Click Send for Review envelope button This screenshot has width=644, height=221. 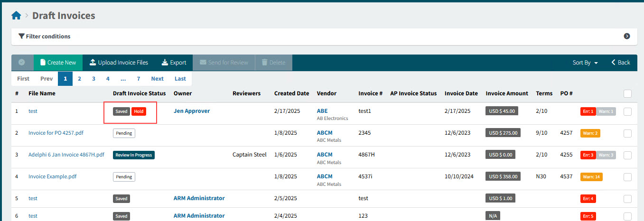(224, 63)
